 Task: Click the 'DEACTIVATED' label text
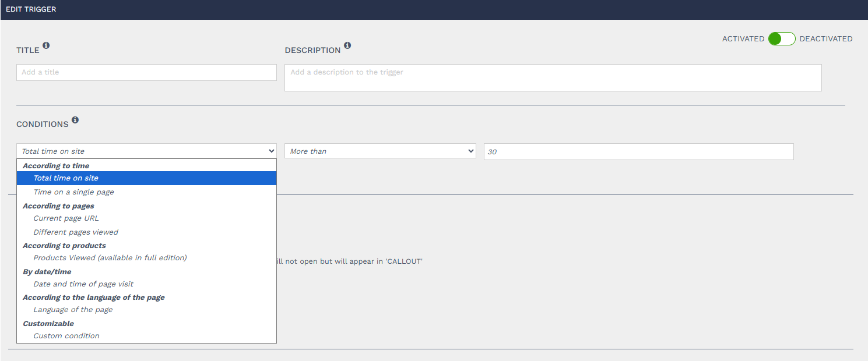click(825, 39)
